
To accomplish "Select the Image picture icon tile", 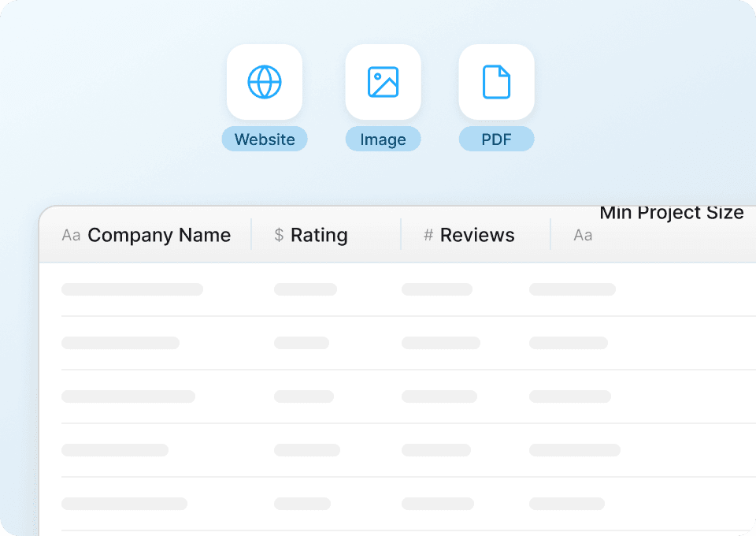I will click(x=383, y=82).
